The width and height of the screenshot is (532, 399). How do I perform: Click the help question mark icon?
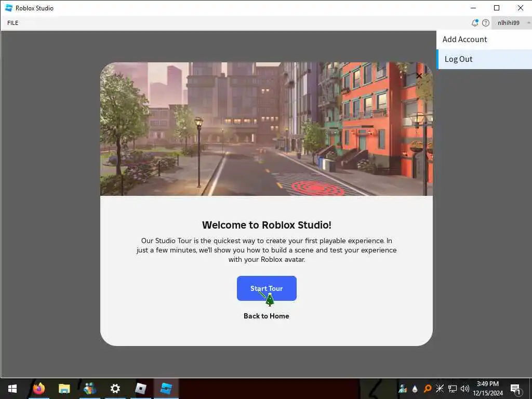tap(486, 23)
